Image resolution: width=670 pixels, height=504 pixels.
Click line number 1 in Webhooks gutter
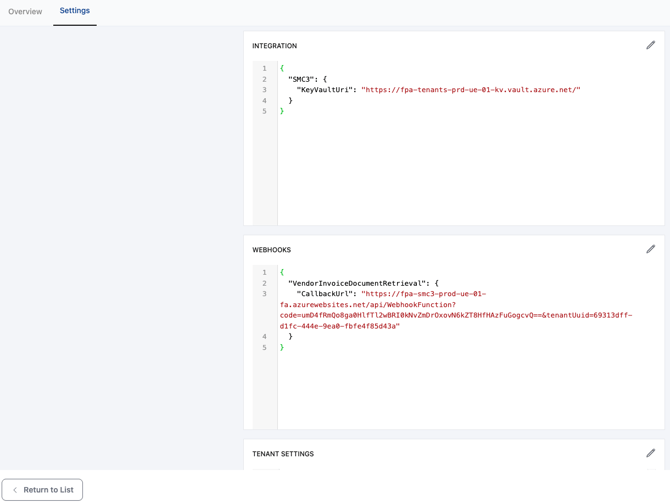click(x=264, y=272)
